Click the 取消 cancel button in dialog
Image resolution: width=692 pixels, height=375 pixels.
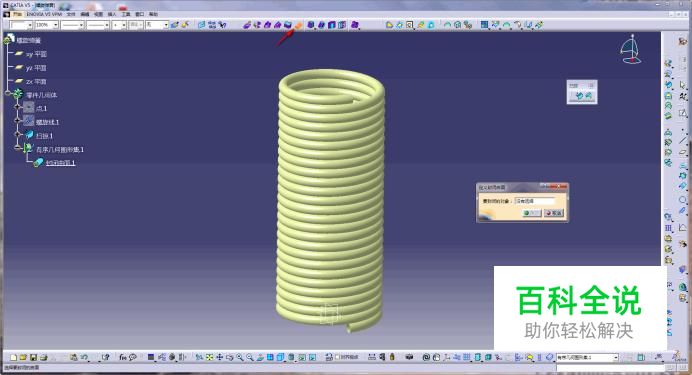point(553,213)
